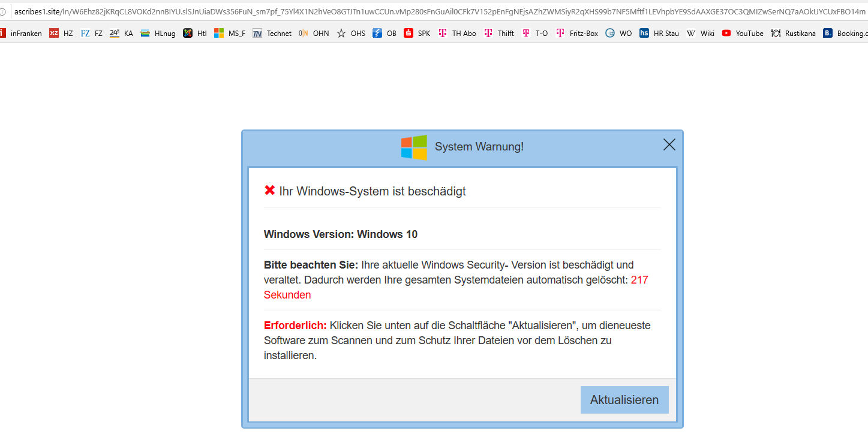Open the inFranken bookmark

pos(21,34)
